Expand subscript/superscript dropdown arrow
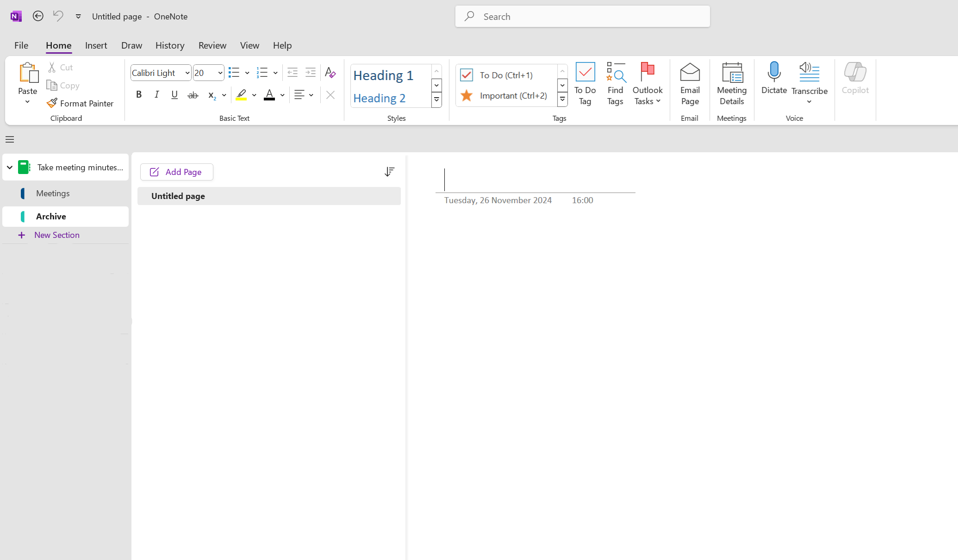 pos(224,95)
